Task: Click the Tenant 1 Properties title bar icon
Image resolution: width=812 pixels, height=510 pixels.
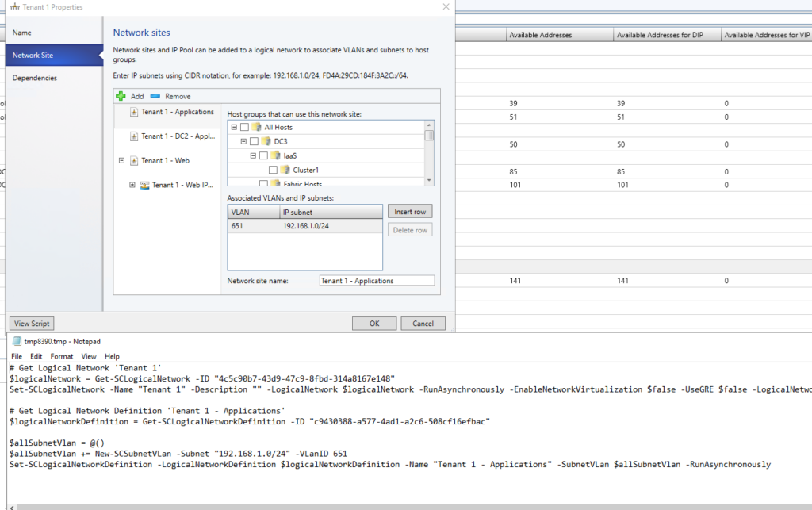Action: (15, 6)
